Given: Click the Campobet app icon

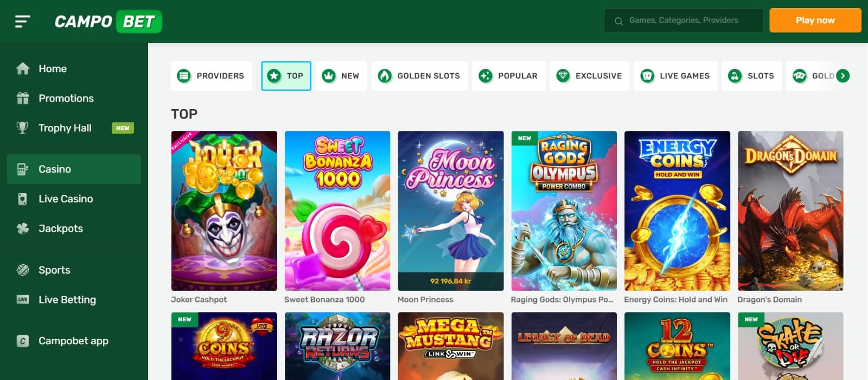Looking at the screenshot, I should click(x=23, y=341).
